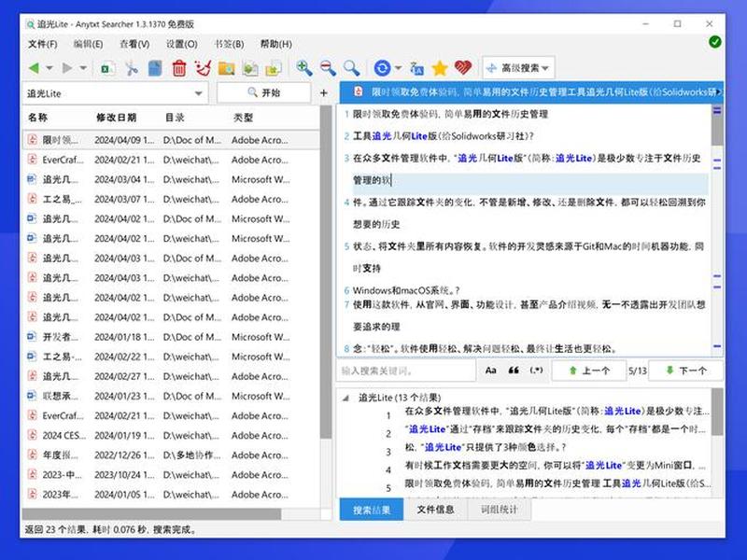Click the red heart donate icon

click(x=462, y=67)
